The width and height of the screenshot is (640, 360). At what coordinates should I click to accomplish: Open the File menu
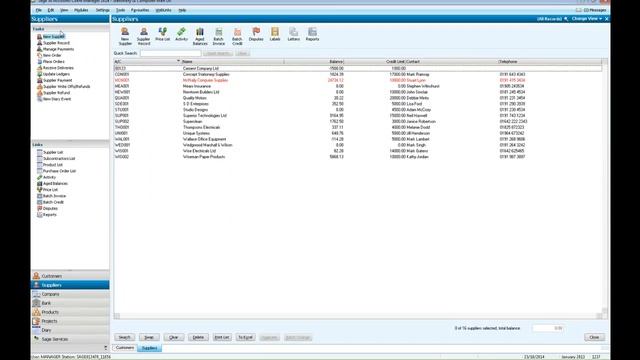coord(39,10)
